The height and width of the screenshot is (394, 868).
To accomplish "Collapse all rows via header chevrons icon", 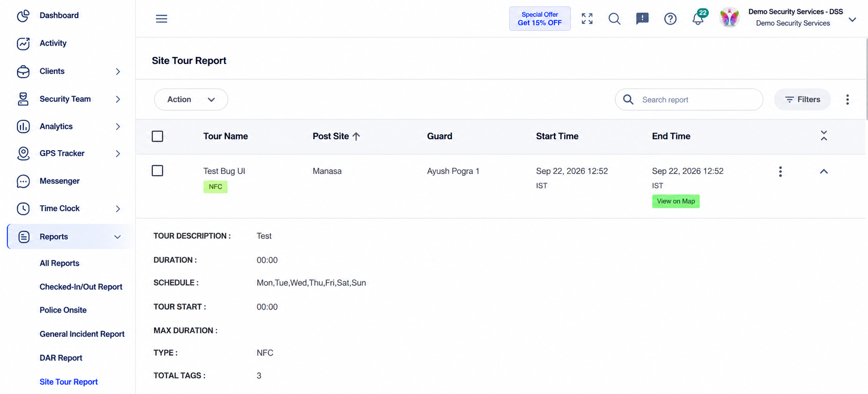I will tap(824, 136).
